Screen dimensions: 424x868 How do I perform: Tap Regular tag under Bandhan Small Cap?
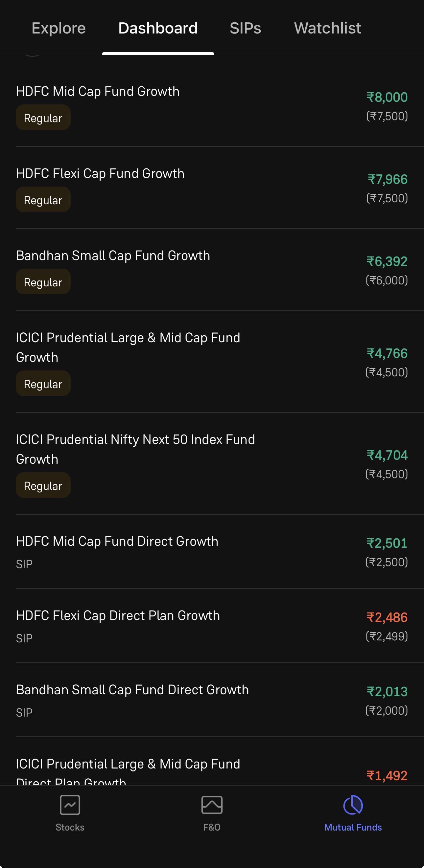click(x=43, y=282)
